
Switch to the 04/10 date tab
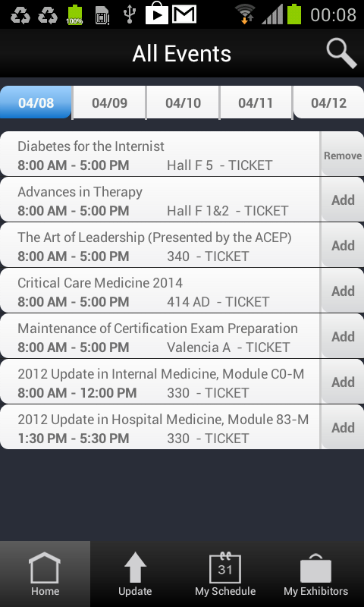(x=183, y=102)
